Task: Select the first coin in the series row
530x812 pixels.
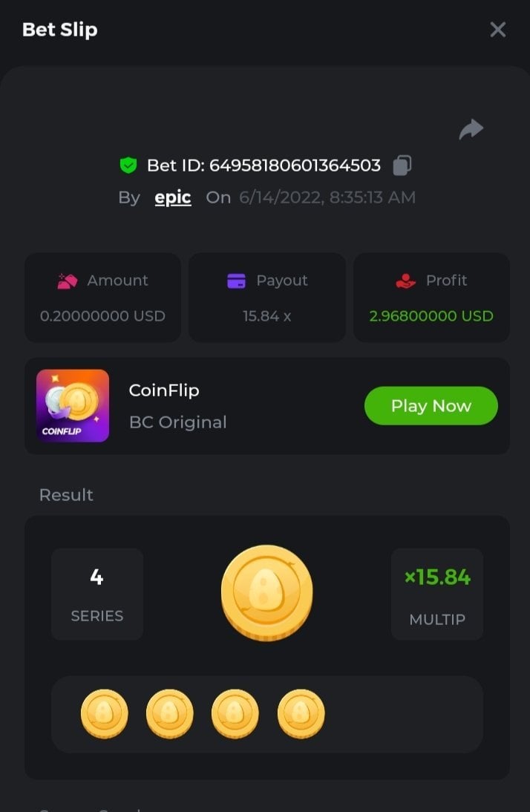Action: coord(104,713)
